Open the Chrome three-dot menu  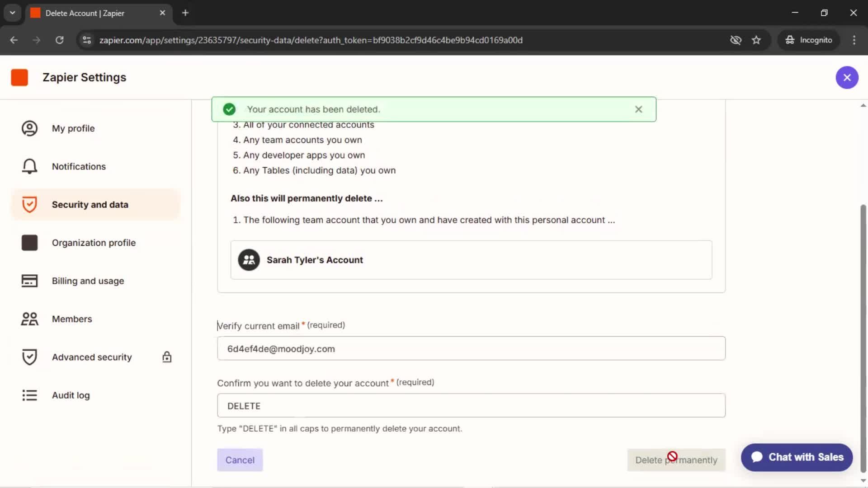coord(854,40)
